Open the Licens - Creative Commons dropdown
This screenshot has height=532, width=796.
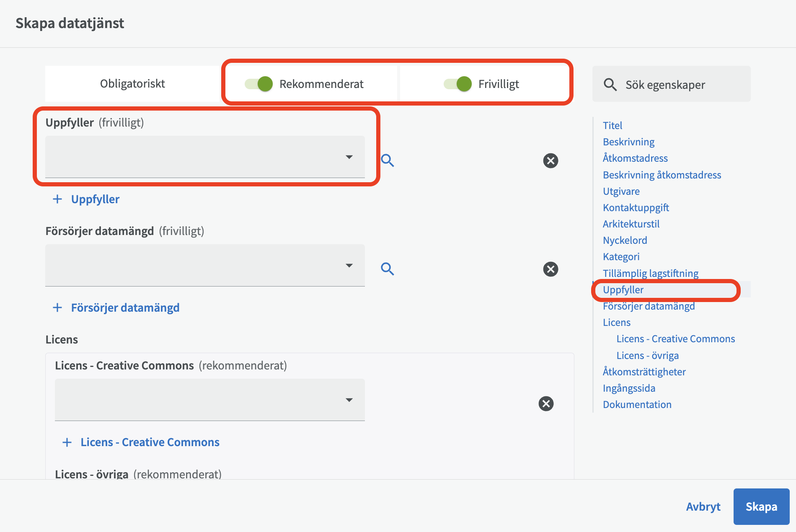(x=209, y=400)
